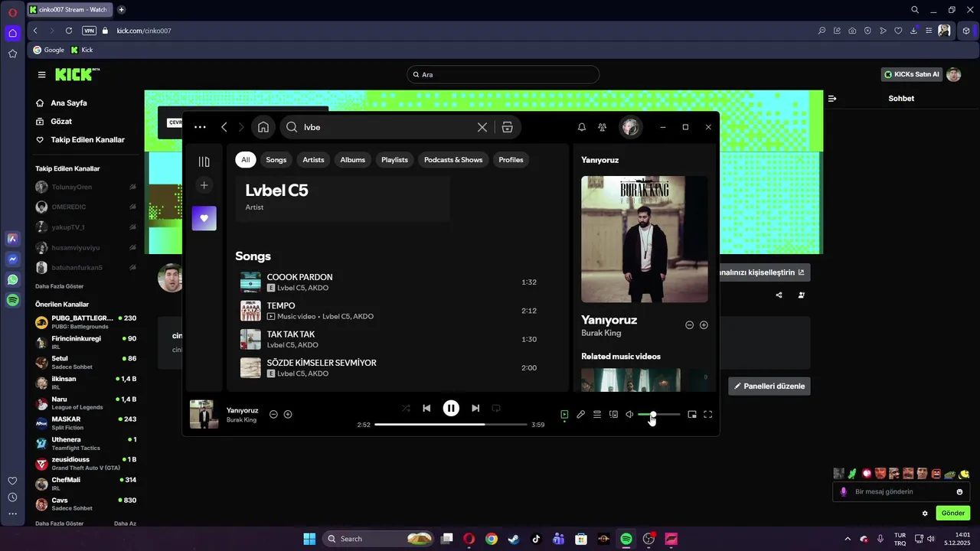Open Gözat in Kick sidebar

(x=61, y=121)
